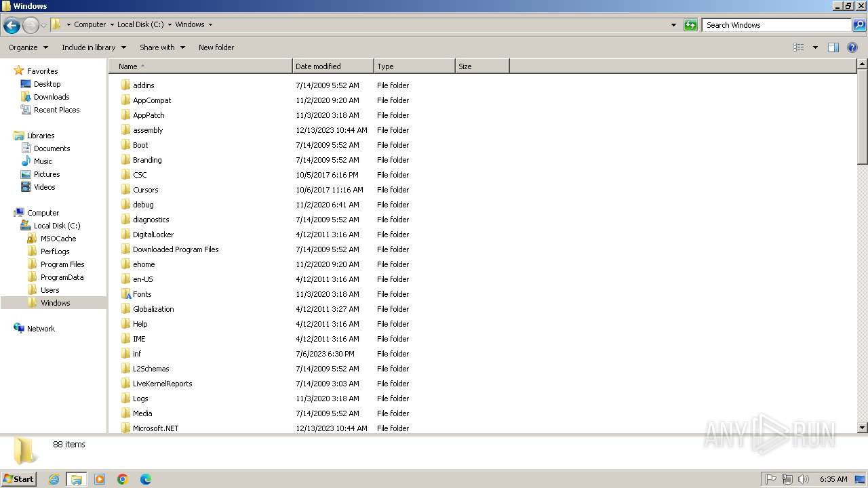Open Google Chrome from taskbar

(123, 479)
